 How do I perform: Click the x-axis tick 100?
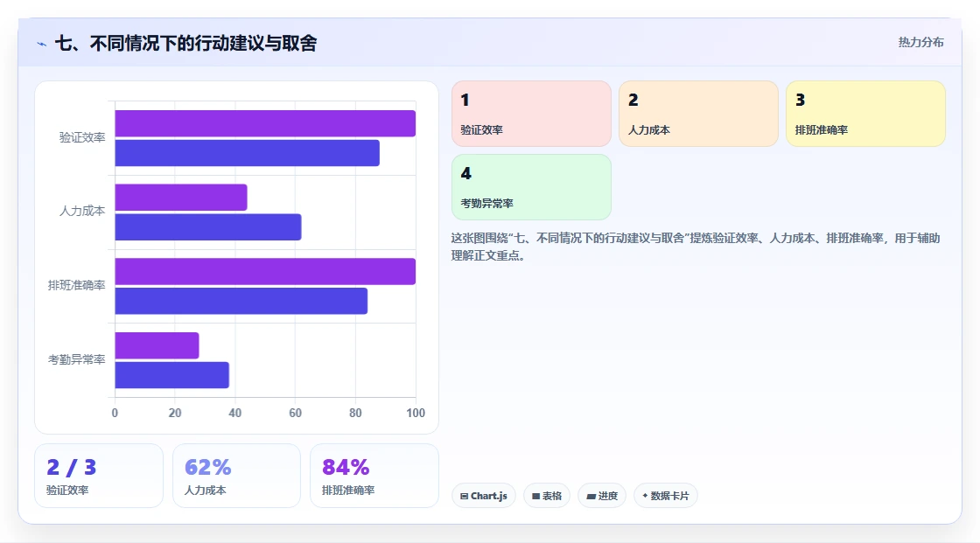click(x=416, y=413)
